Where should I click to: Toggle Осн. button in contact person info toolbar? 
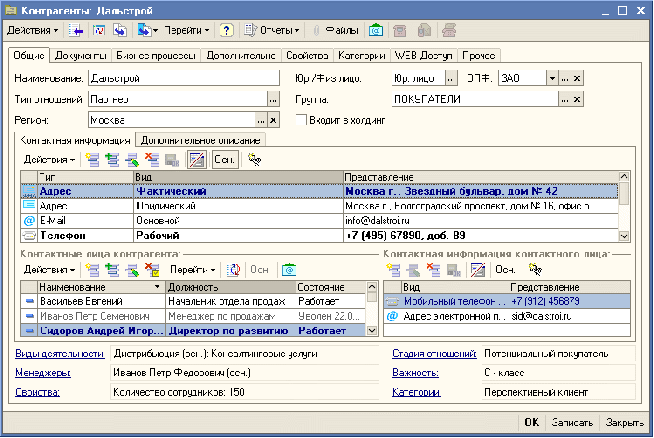505,270
